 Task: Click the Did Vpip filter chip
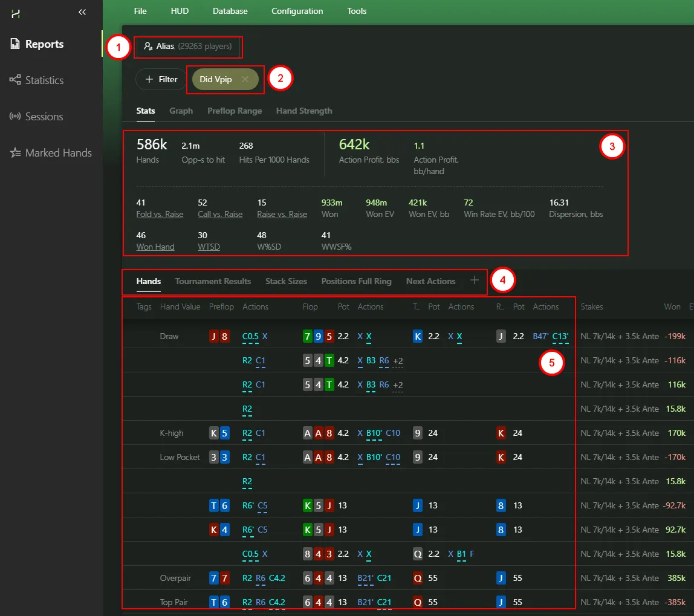(x=216, y=79)
